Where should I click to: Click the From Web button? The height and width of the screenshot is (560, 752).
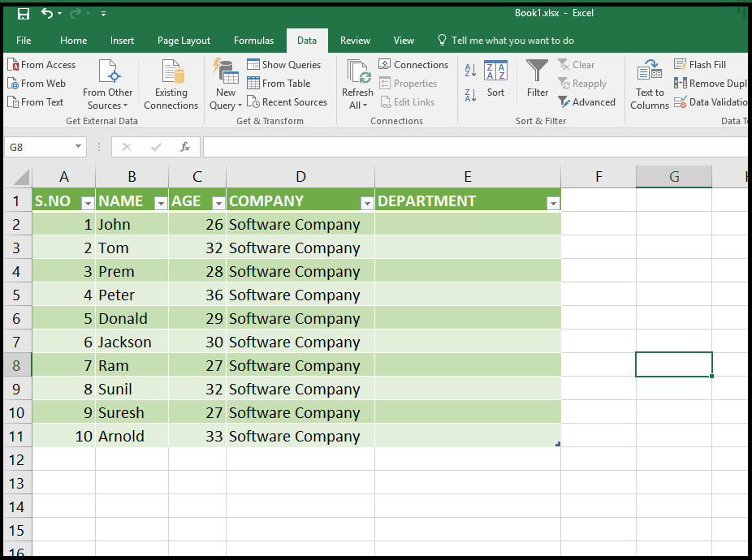click(37, 83)
